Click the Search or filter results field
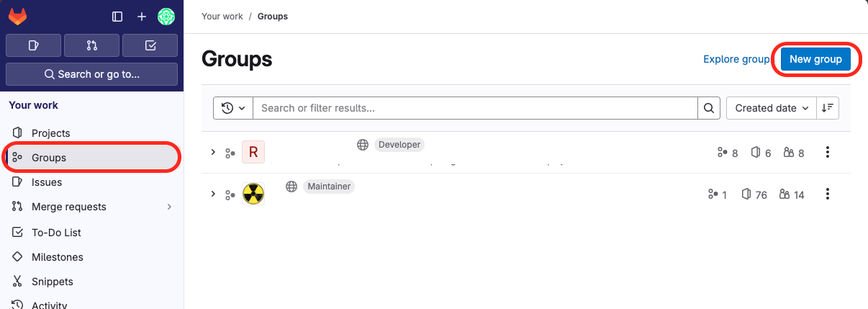 pos(475,108)
